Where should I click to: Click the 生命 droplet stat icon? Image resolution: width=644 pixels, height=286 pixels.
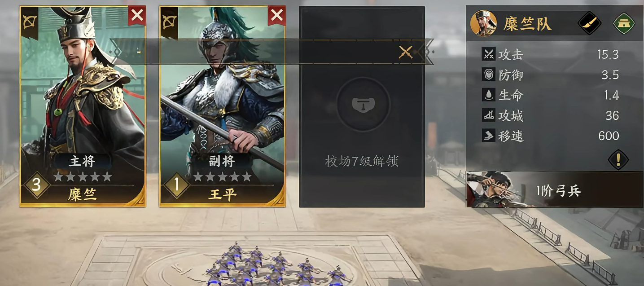click(x=488, y=95)
